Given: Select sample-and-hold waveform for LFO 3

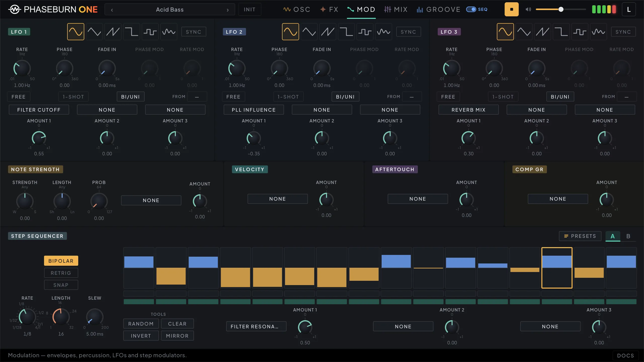Looking at the screenshot, I should [580, 32].
